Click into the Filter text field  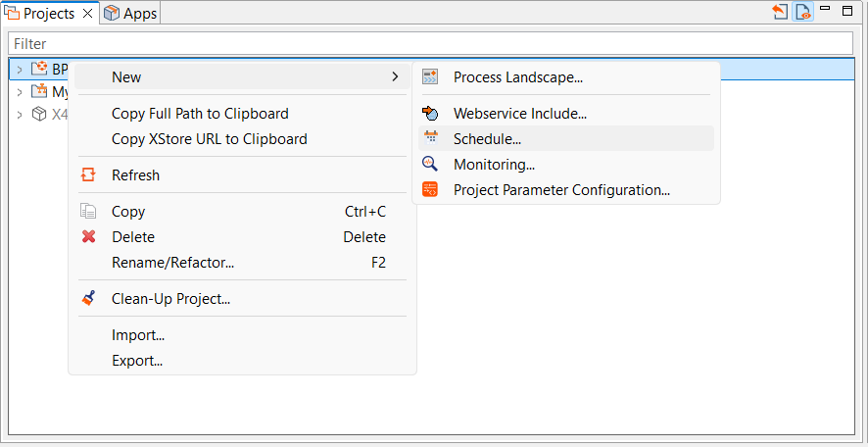[431, 44]
